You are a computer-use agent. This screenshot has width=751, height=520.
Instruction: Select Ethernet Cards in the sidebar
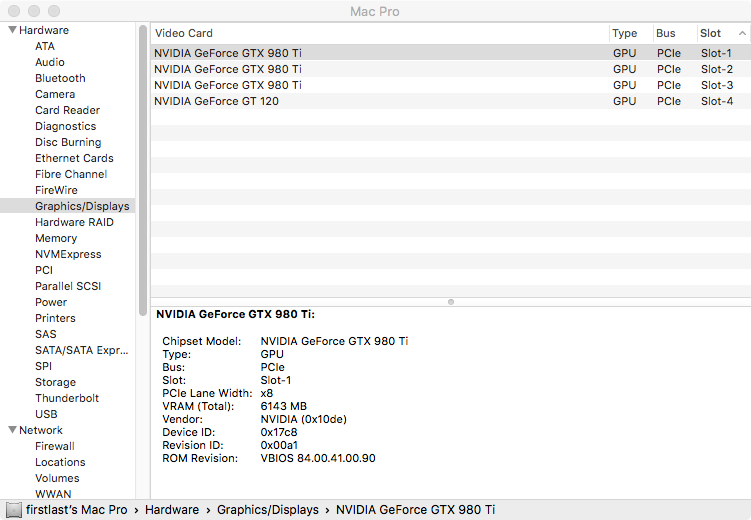point(74,158)
